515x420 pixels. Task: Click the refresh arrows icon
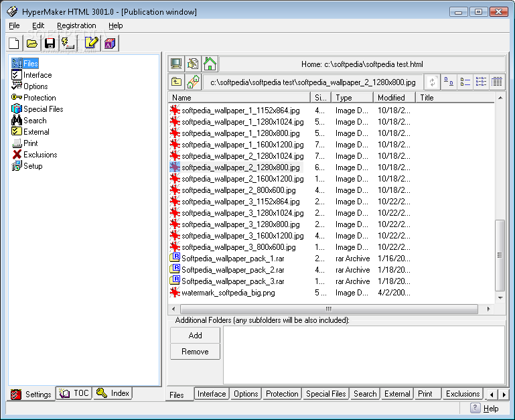click(x=432, y=82)
